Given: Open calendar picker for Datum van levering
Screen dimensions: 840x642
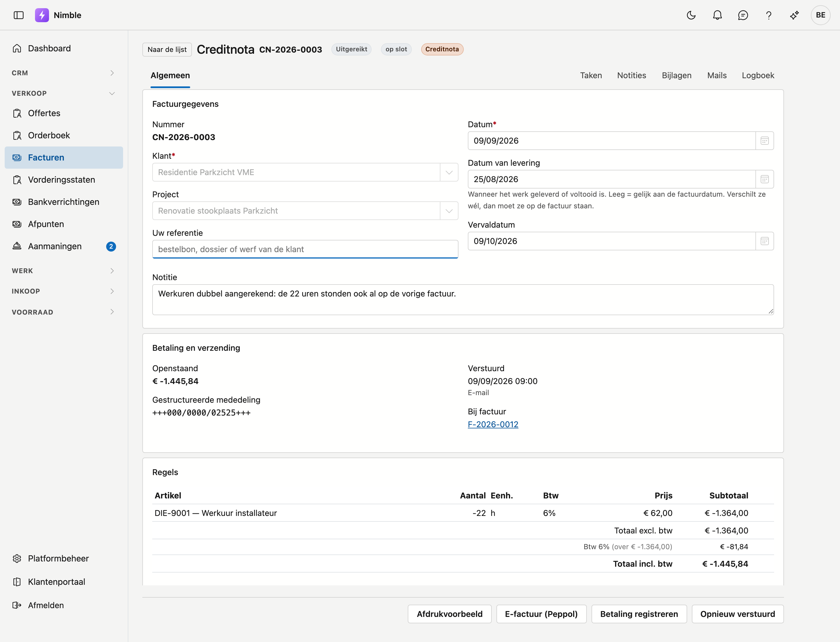Looking at the screenshot, I should pyautogui.click(x=764, y=179).
